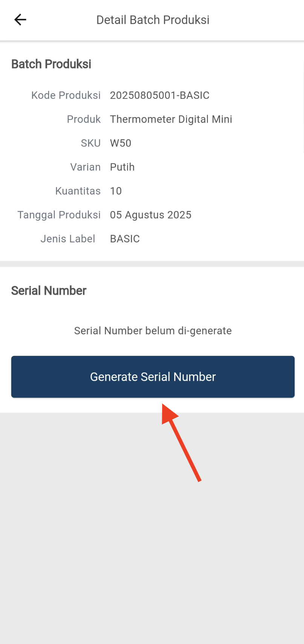The image size is (304, 644).
Task: Tap the Kode Produksi field label
Action: coord(66,95)
